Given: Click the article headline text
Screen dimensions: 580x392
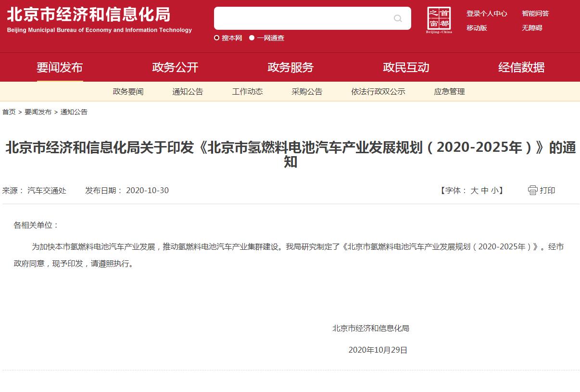Looking at the screenshot, I should tap(290, 155).
